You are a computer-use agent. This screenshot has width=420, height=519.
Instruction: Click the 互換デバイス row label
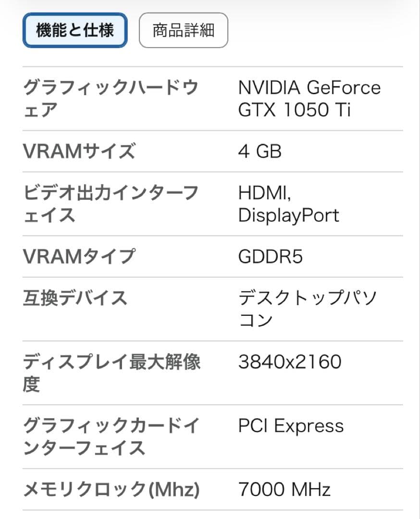tap(74, 298)
